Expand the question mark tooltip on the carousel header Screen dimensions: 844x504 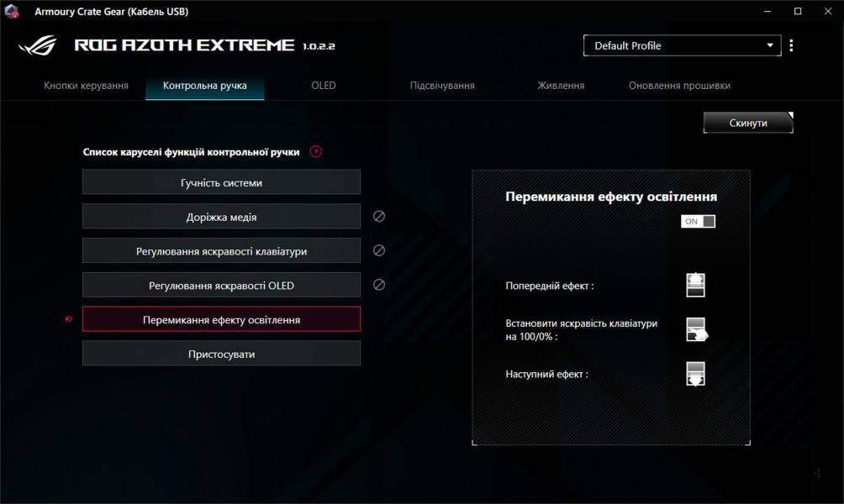(316, 152)
